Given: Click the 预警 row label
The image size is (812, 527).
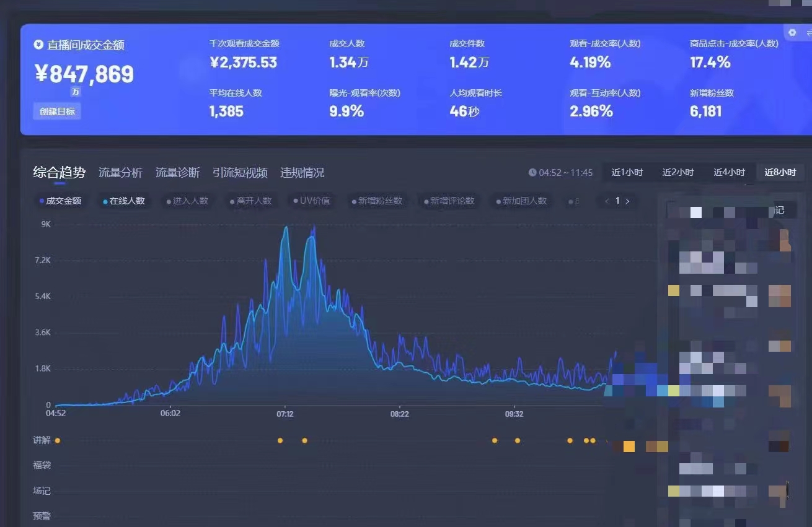Looking at the screenshot, I should 42,515.
